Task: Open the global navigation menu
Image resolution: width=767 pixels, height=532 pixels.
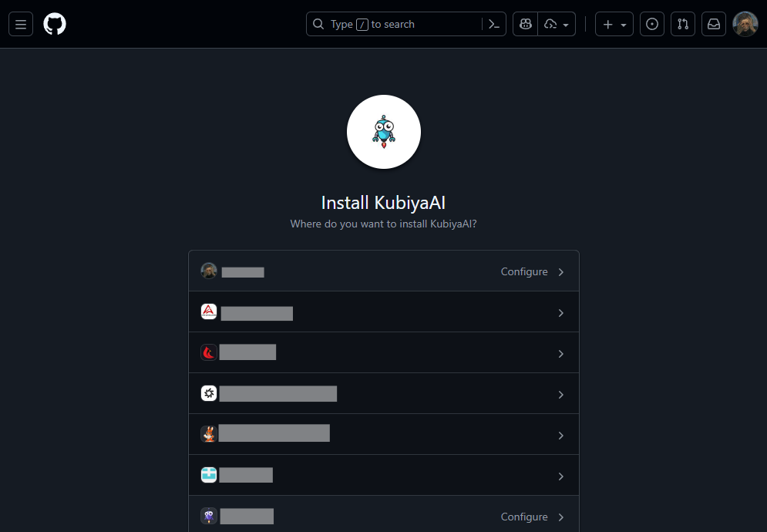Action: pos(20,24)
